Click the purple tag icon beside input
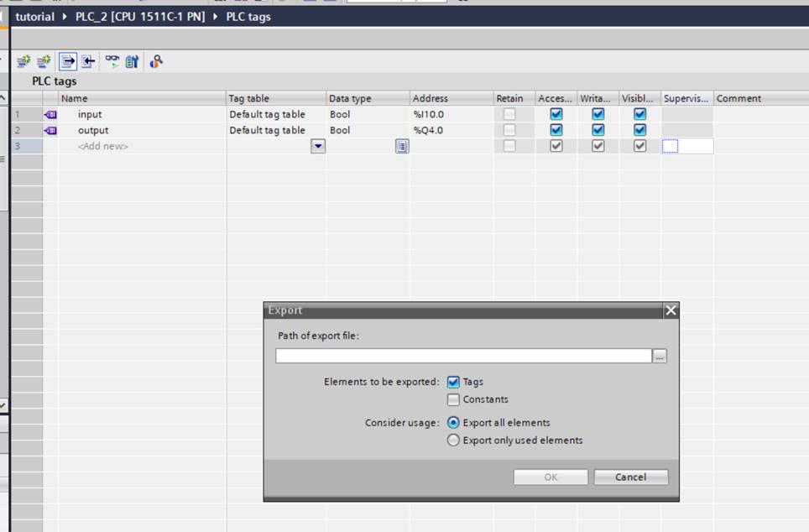809x532 pixels. 50,114
